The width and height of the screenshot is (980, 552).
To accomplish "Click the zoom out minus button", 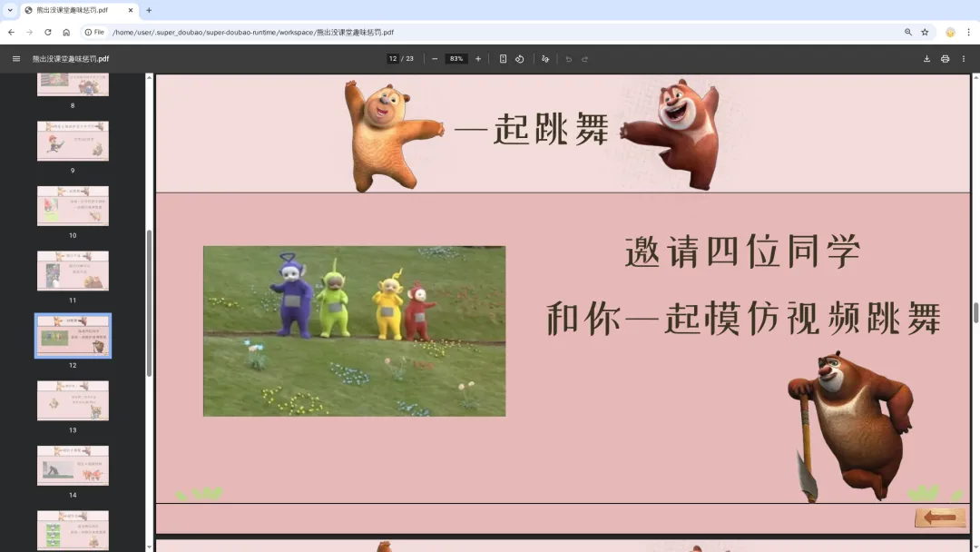I will tap(435, 59).
